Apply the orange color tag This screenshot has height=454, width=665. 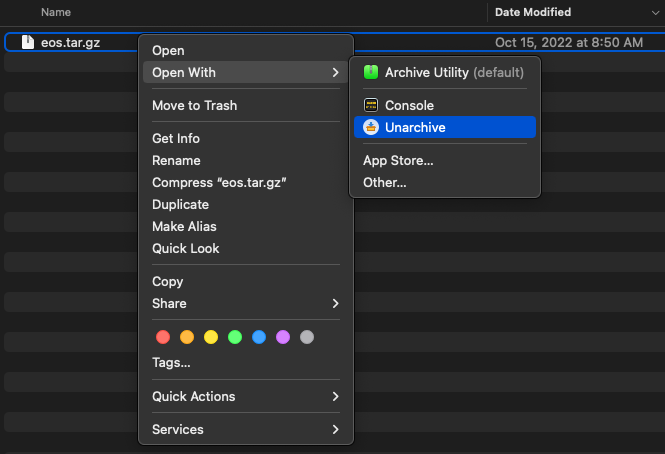click(x=187, y=337)
